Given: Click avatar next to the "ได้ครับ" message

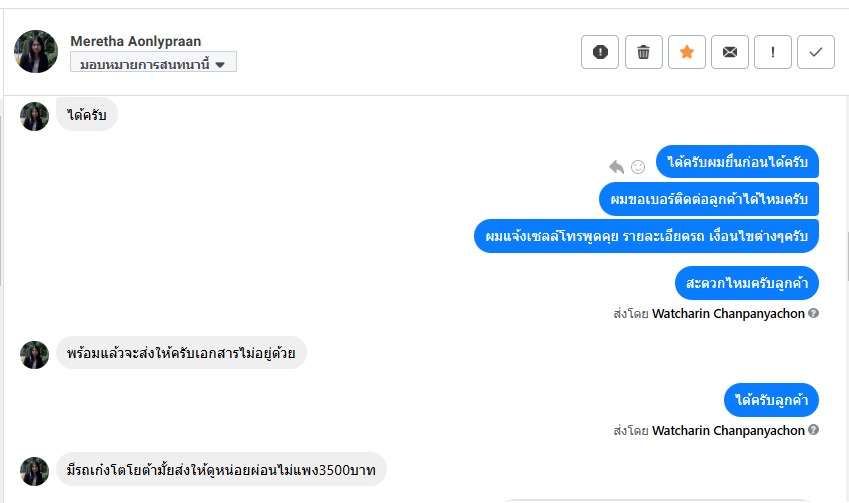Looking at the screenshot, I should click(35, 116).
